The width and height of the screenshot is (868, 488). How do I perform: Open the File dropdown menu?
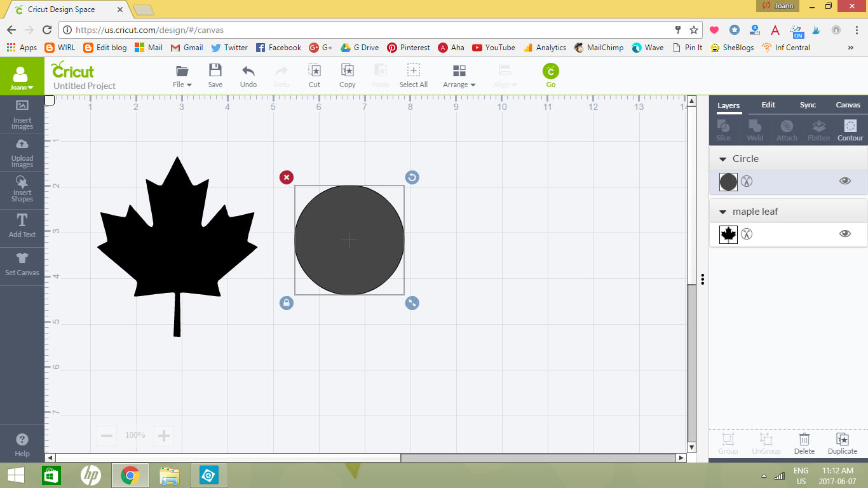click(182, 76)
